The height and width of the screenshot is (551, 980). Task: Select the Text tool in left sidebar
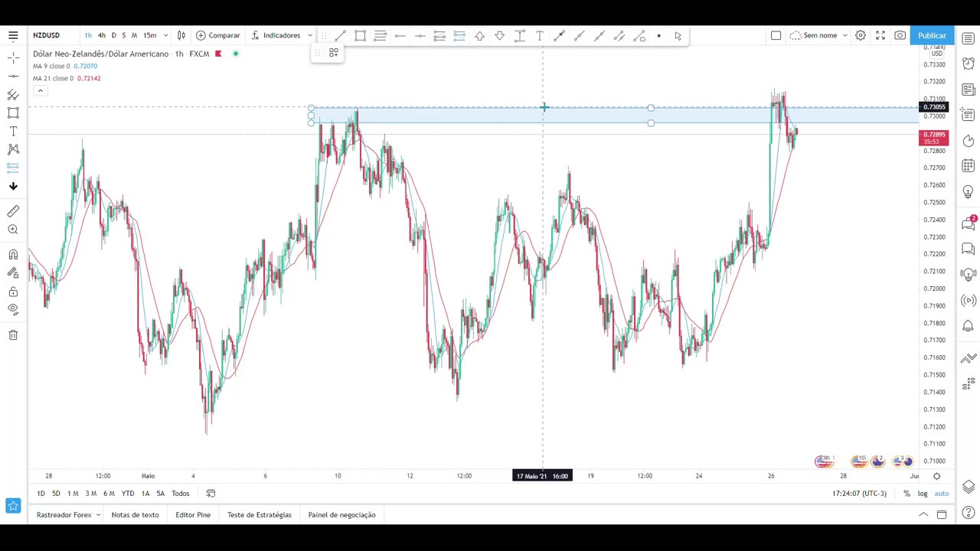point(13,131)
